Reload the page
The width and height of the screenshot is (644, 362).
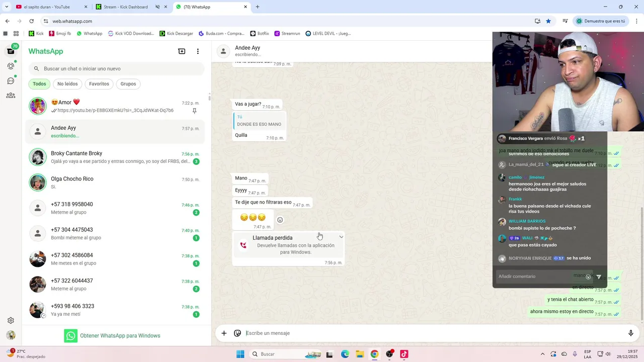[31, 21]
